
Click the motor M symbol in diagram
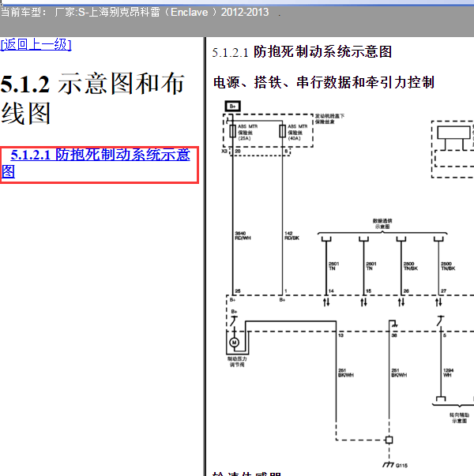pos(234,343)
